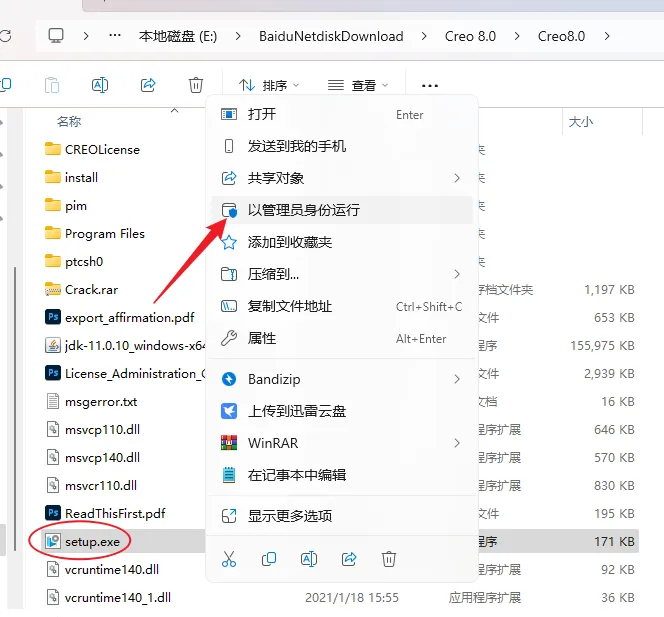Select the CREOLicense folder
The image size is (664, 617).
pos(102,150)
